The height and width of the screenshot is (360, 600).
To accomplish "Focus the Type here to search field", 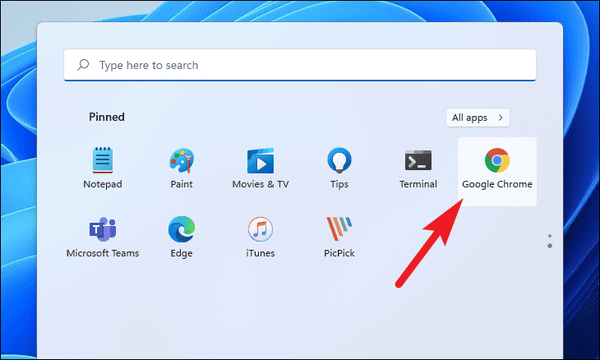I will click(x=300, y=65).
